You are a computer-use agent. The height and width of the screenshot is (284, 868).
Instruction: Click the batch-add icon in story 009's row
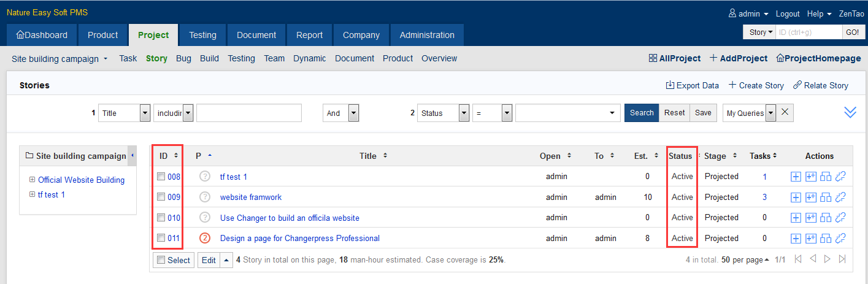[811, 198]
